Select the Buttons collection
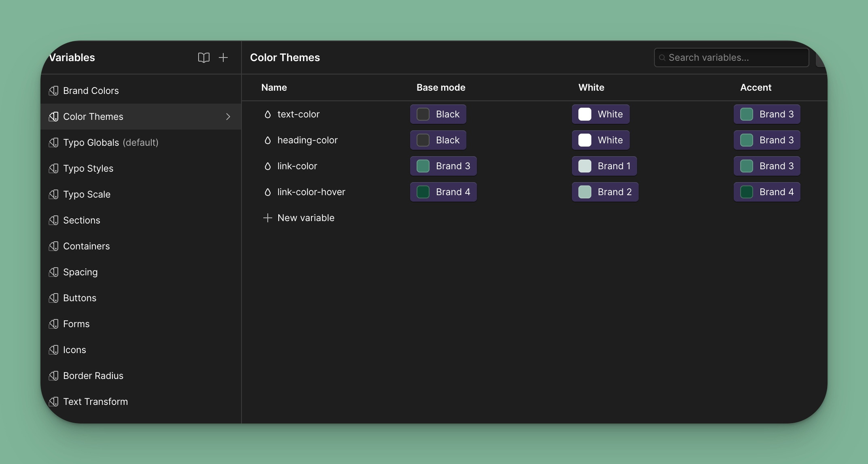 [80, 298]
